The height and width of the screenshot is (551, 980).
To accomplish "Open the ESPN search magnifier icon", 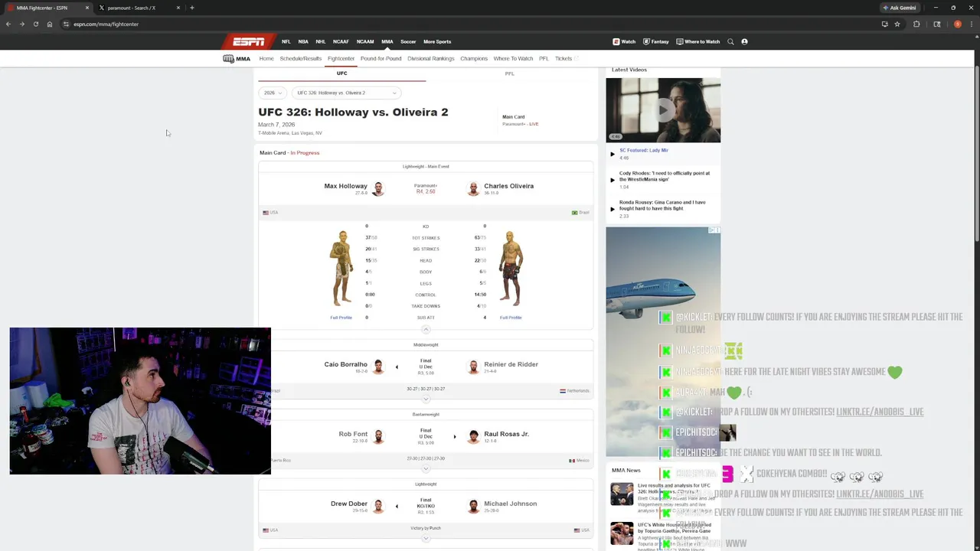I will (x=730, y=41).
